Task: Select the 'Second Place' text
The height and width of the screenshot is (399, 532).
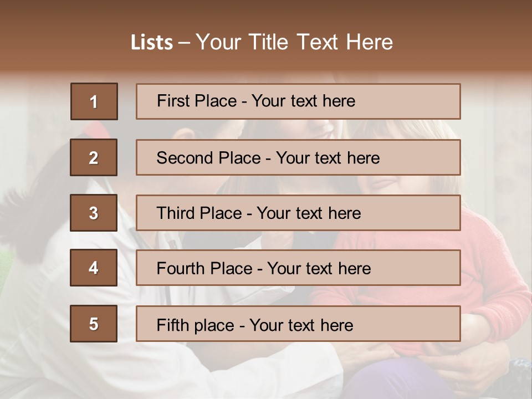Action: pos(208,158)
